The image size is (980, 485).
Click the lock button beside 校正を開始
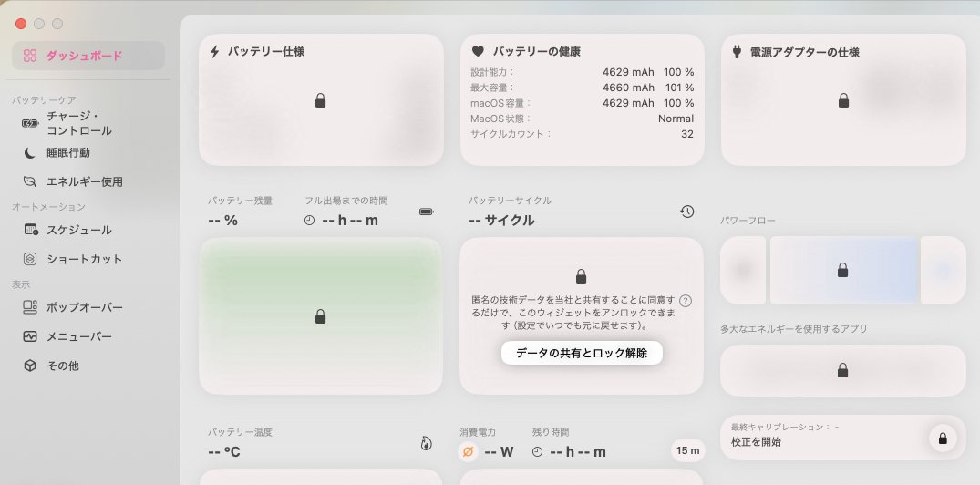tap(943, 439)
